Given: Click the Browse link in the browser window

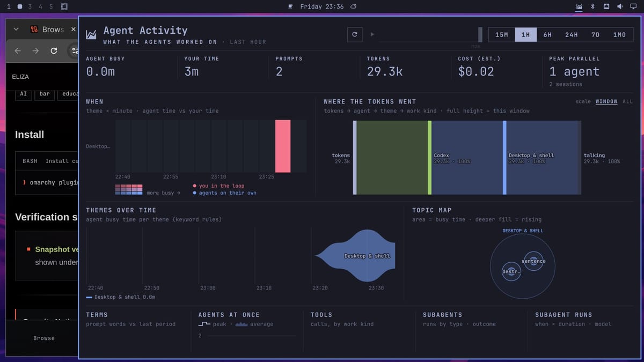Looking at the screenshot, I should [44, 338].
